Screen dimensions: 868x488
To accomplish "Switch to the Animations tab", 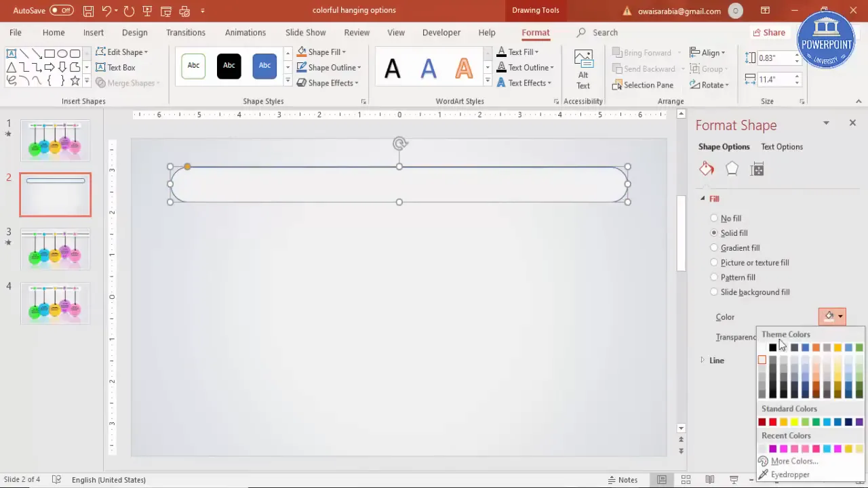I will click(245, 33).
